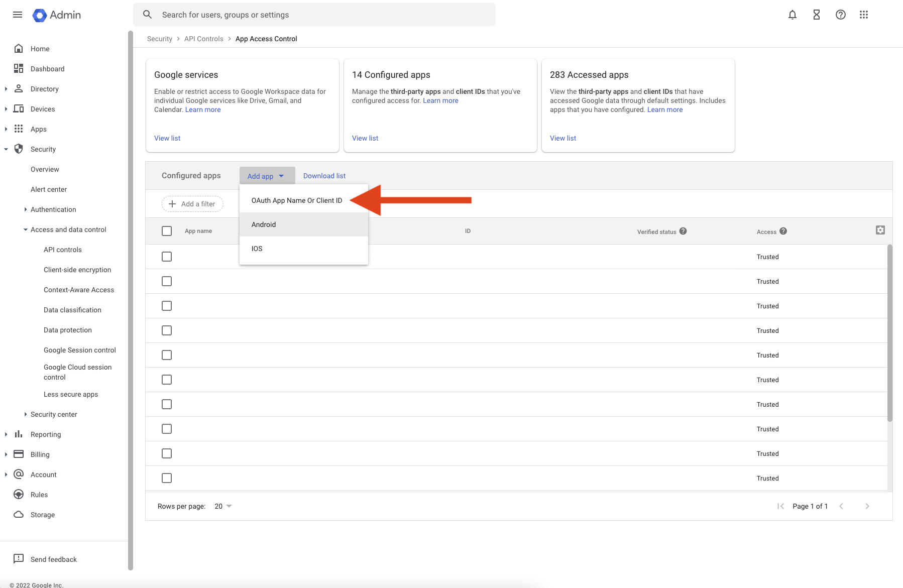Click the Access column help icon
Screen dimensions: 903x588
(x=783, y=231)
